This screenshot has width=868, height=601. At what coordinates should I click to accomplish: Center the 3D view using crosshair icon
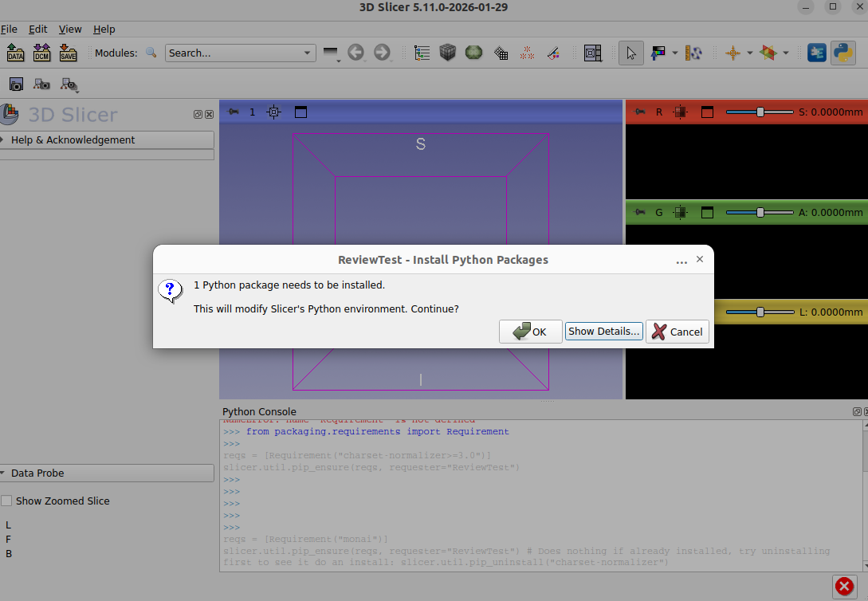273,112
